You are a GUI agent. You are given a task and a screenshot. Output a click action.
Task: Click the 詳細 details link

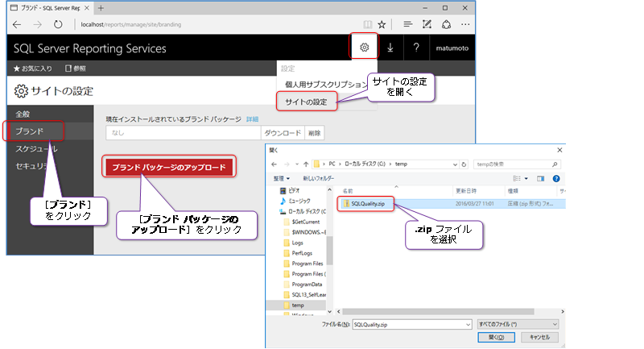click(x=252, y=119)
